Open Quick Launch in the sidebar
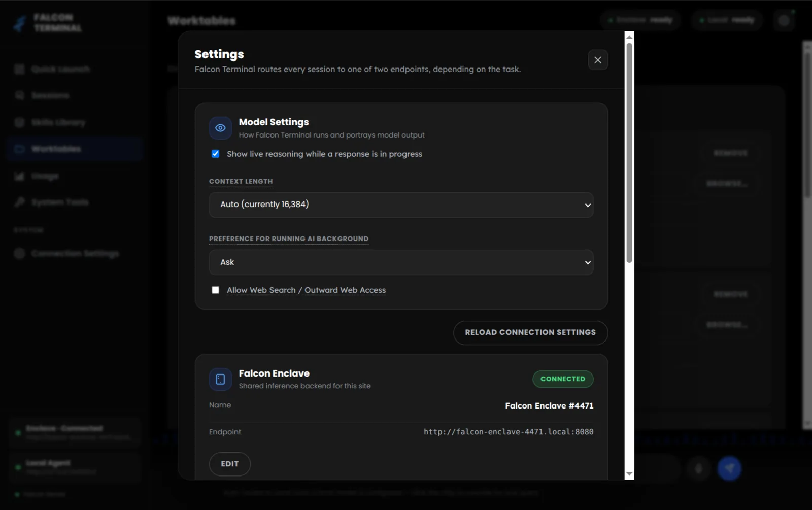812x510 pixels. 75,69
